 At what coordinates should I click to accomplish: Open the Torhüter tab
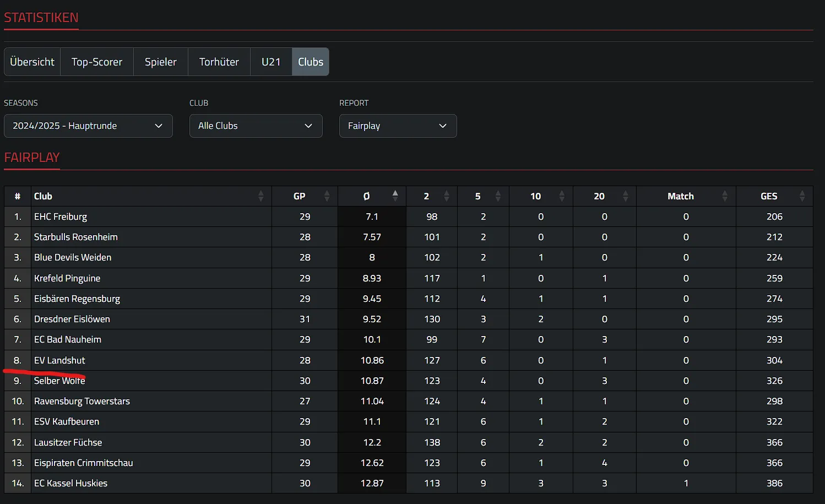(219, 62)
